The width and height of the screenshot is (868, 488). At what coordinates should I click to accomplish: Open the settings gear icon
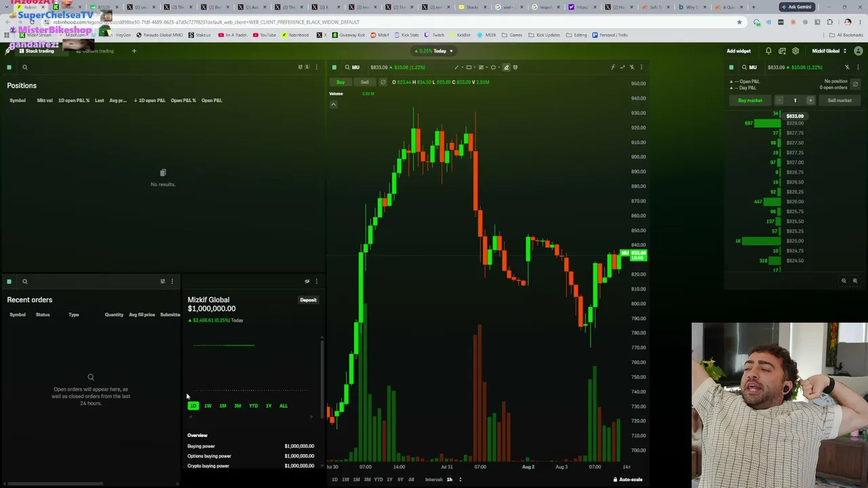pos(795,51)
